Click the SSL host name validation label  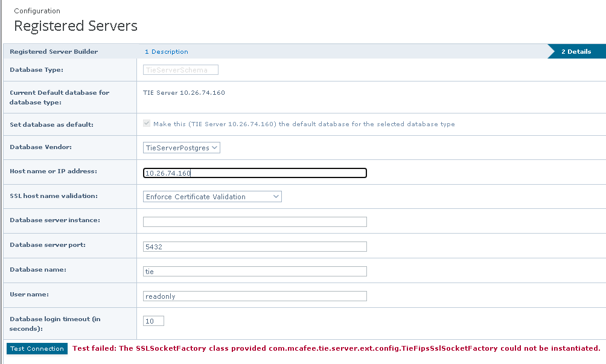click(x=54, y=196)
